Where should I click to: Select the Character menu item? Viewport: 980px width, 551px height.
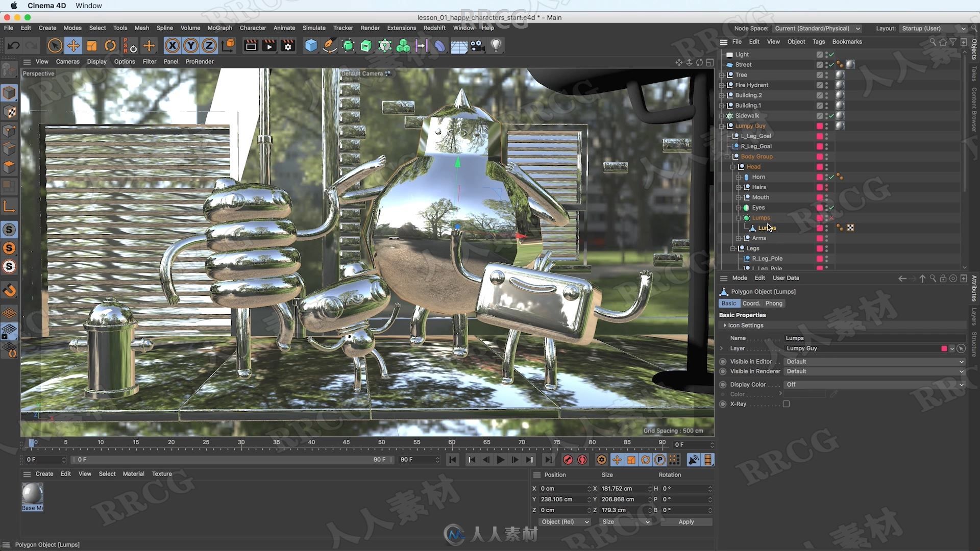pyautogui.click(x=253, y=28)
